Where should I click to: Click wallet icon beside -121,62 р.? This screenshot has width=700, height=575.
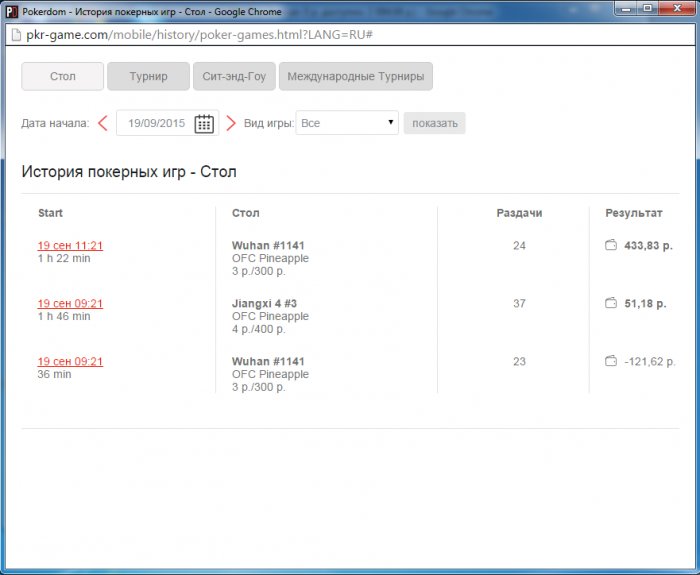[x=611, y=361]
